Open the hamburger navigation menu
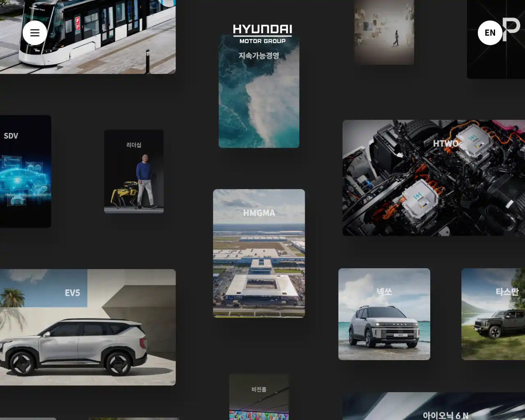This screenshot has width=525, height=420. (35, 33)
